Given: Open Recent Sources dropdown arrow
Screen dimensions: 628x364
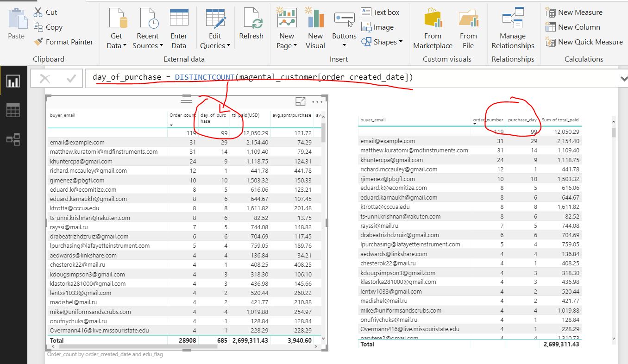Looking at the screenshot, I should 161,46.
